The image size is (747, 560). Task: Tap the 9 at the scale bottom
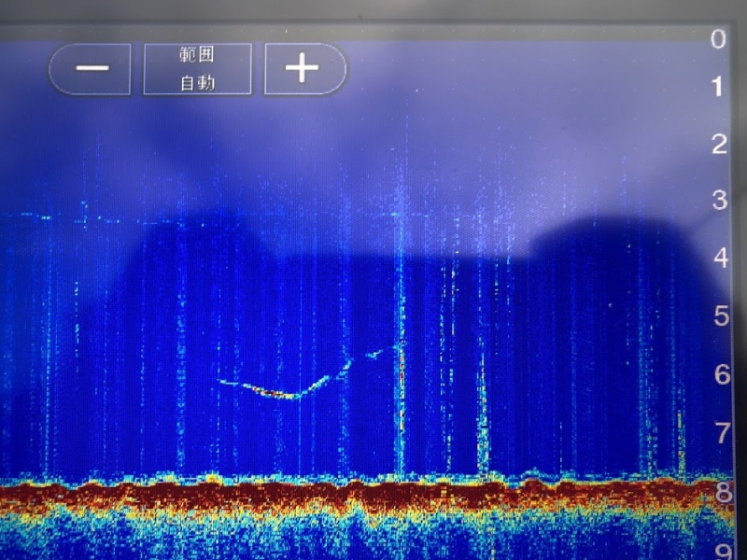(x=722, y=550)
